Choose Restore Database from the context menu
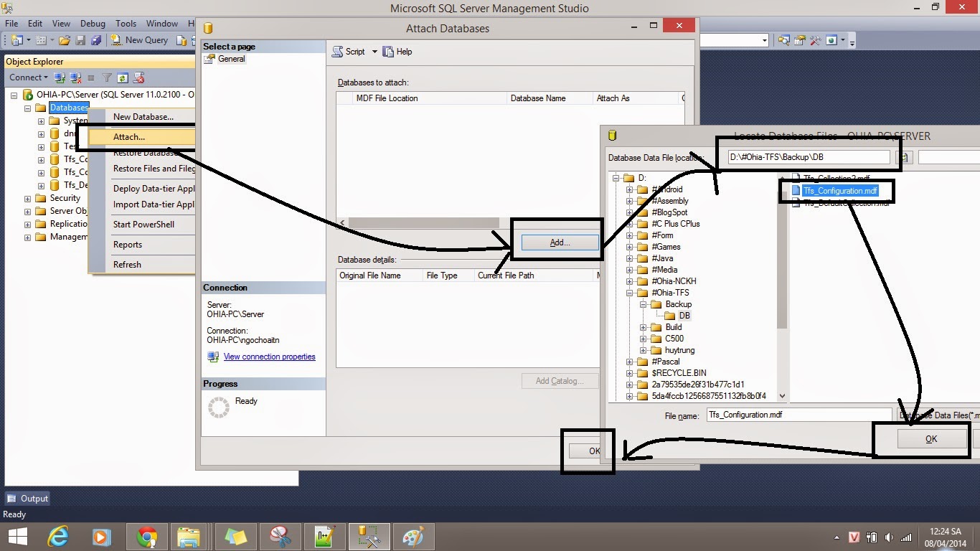 pos(145,152)
